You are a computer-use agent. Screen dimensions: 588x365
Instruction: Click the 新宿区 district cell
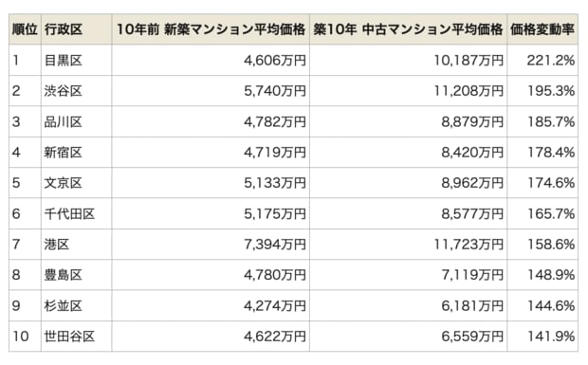(x=76, y=152)
